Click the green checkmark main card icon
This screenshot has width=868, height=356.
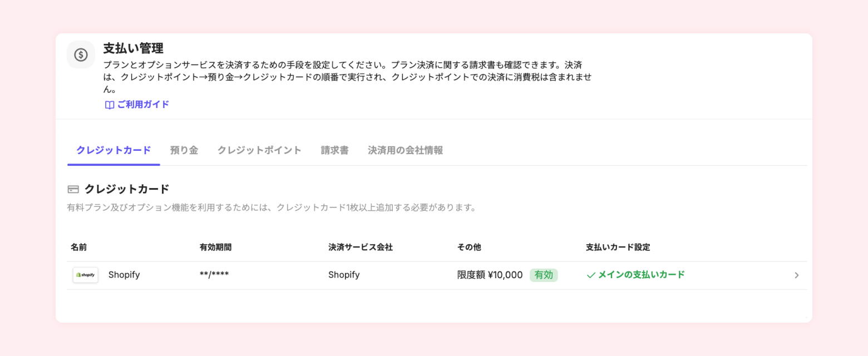591,275
